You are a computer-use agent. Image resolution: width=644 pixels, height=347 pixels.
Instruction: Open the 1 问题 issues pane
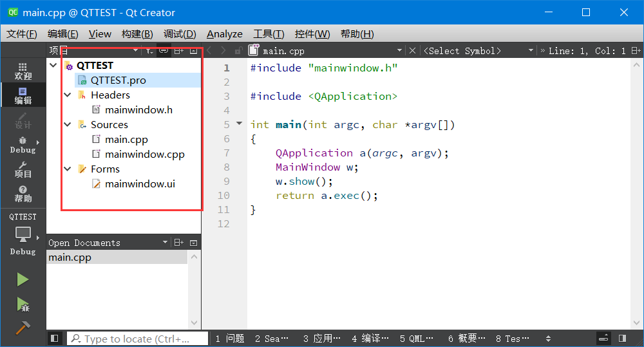230,339
